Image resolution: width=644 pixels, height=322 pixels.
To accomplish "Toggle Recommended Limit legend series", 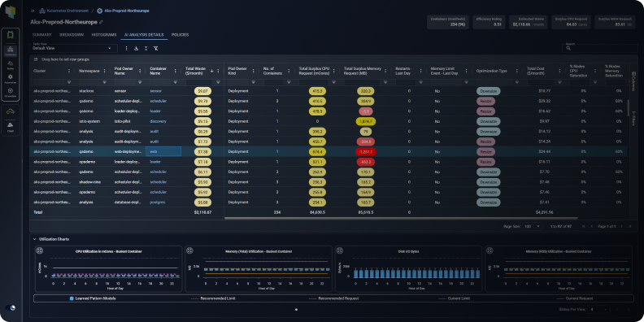I will click(213, 298).
